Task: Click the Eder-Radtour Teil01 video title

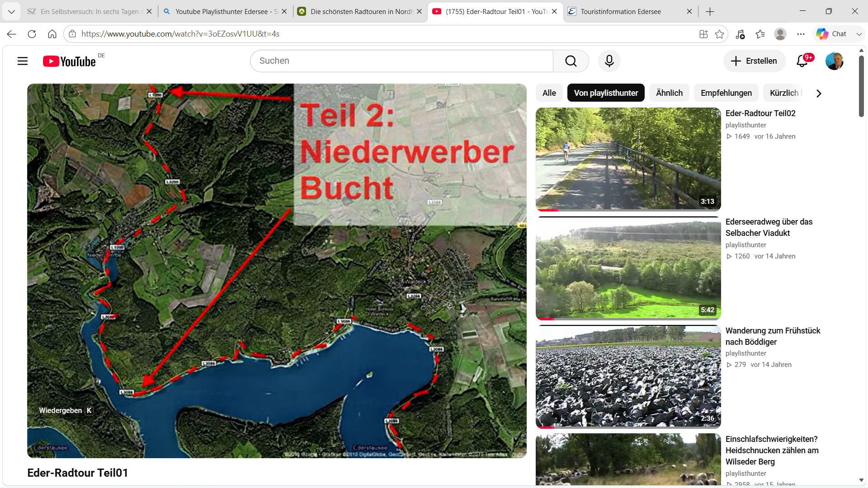Action: (78, 473)
